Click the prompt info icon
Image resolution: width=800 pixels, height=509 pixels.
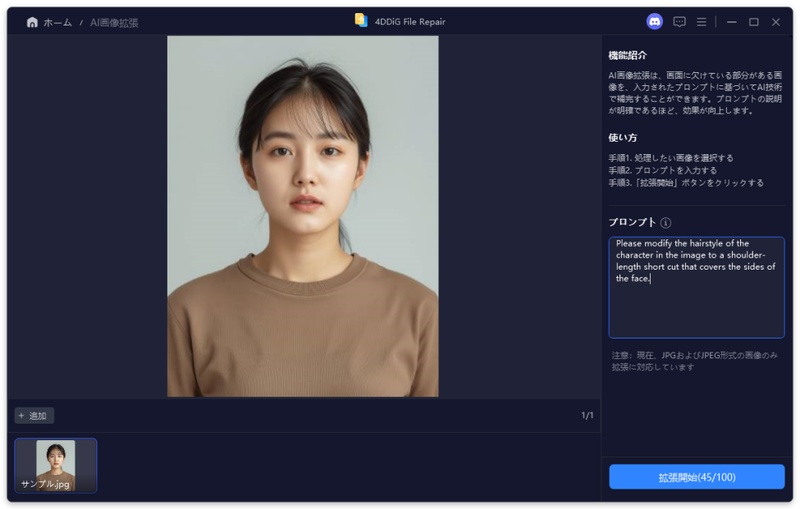(x=666, y=223)
